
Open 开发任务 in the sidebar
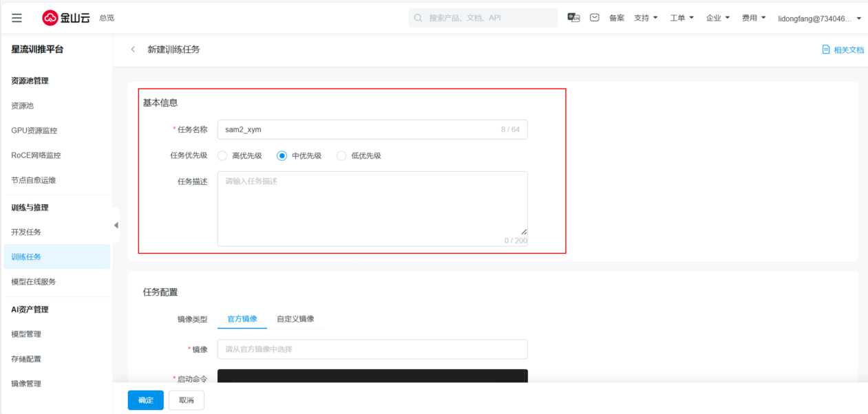26,232
